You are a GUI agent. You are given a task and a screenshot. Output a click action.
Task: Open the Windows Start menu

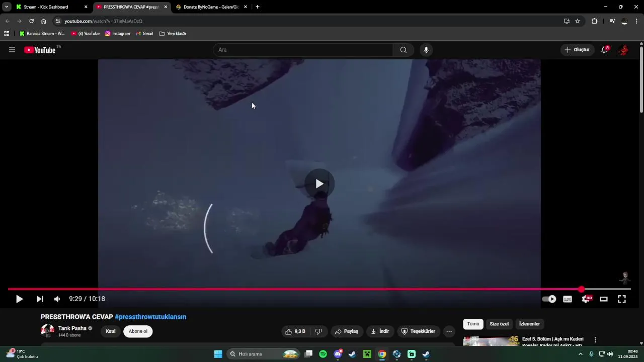tap(218, 354)
